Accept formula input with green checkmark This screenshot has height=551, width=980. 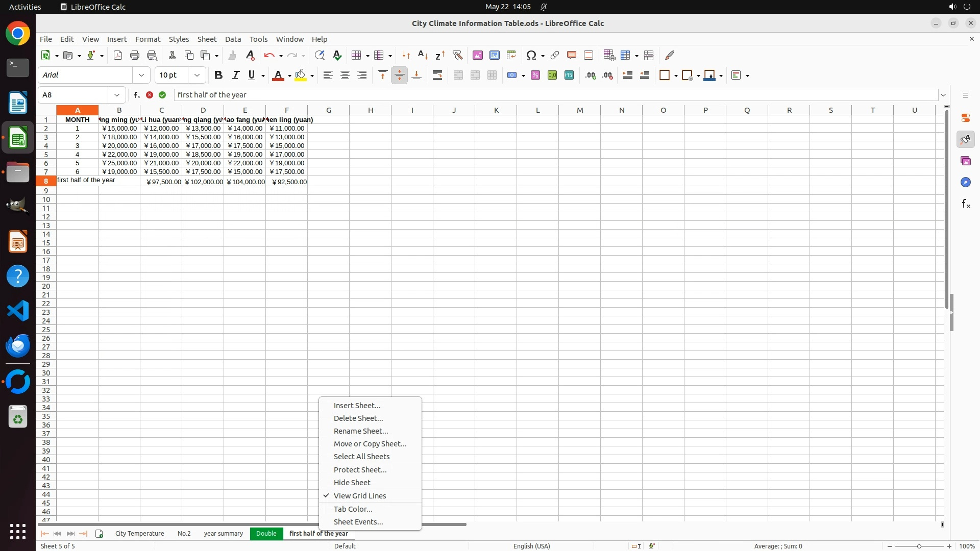click(x=162, y=95)
